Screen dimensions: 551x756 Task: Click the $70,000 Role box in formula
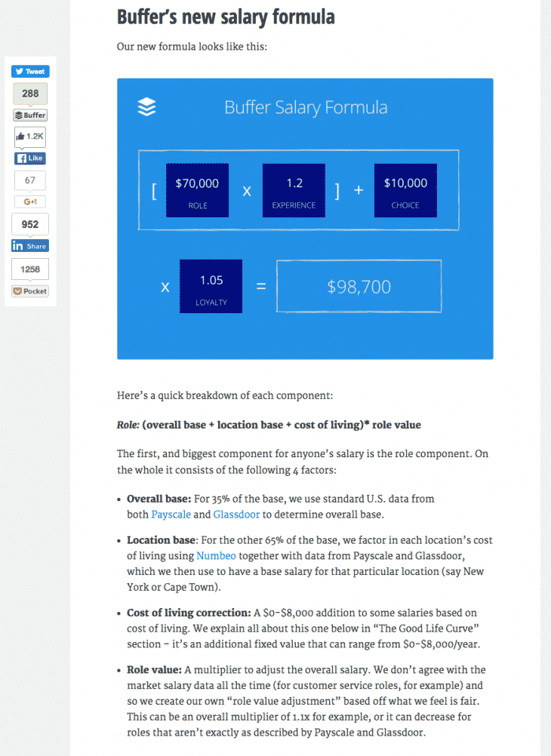(x=197, y=191)
